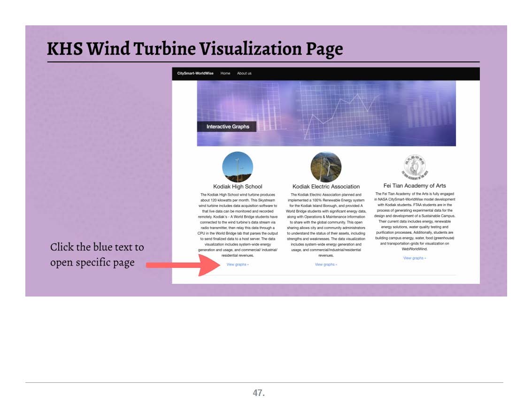Click the bar chart graphic in banner
The width and height of the screenshot is (532, 411).
[427, 113]
